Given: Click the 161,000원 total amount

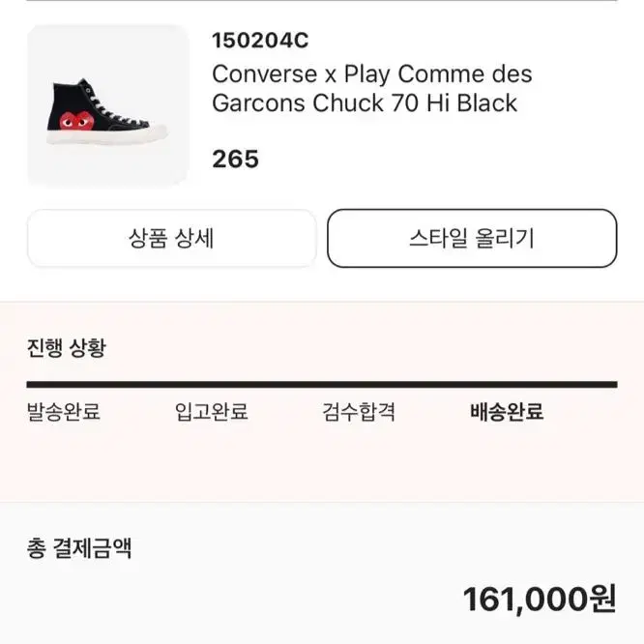Looking at the screenshot, I should click(x=540, y=600).
